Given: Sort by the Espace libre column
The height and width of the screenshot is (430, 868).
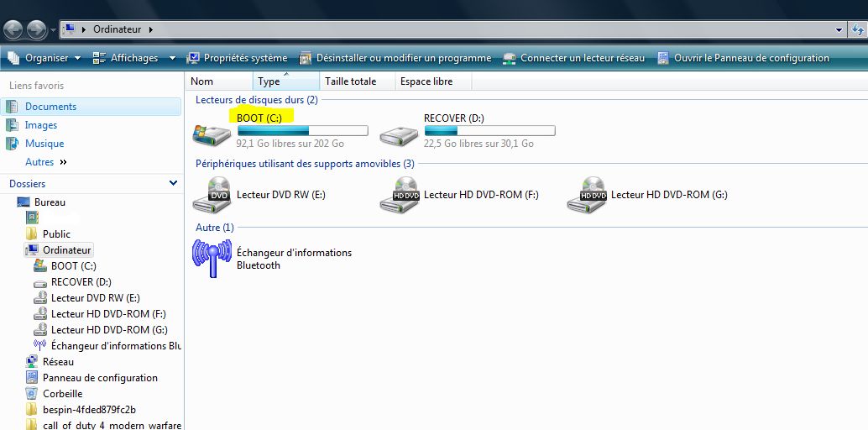Looking at the screenshot, I should click(433, 81).
